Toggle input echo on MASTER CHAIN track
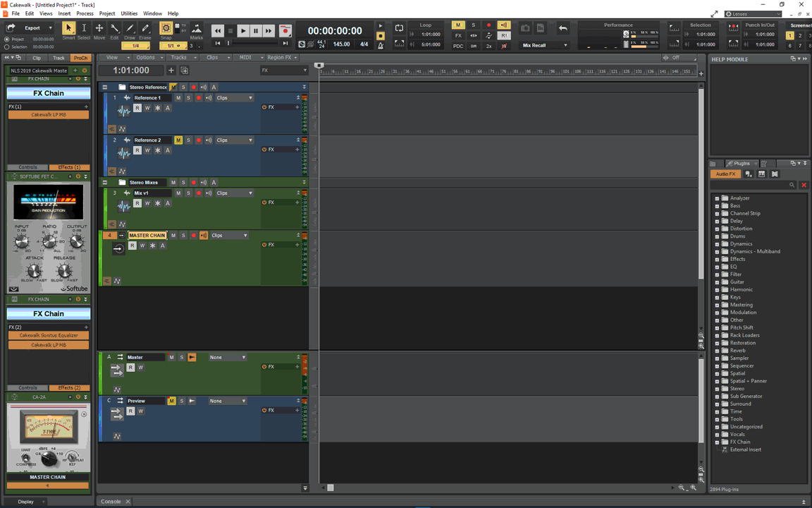Image resolution: width=812 pixels, height=508 pixels. click(x=204, y=236)
